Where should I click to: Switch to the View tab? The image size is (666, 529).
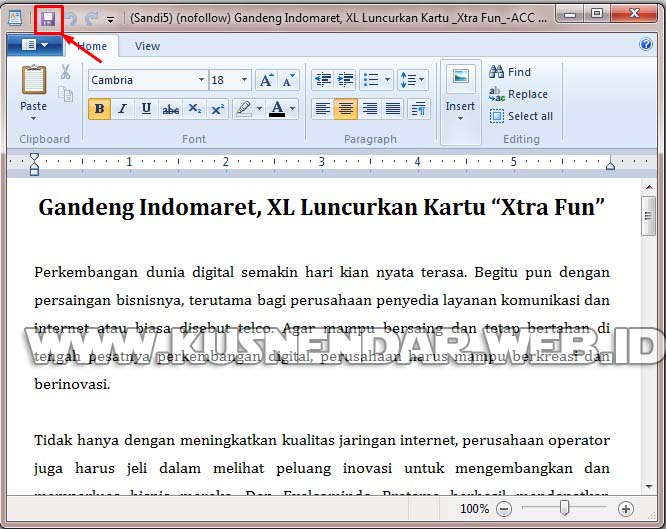[147, 46]
